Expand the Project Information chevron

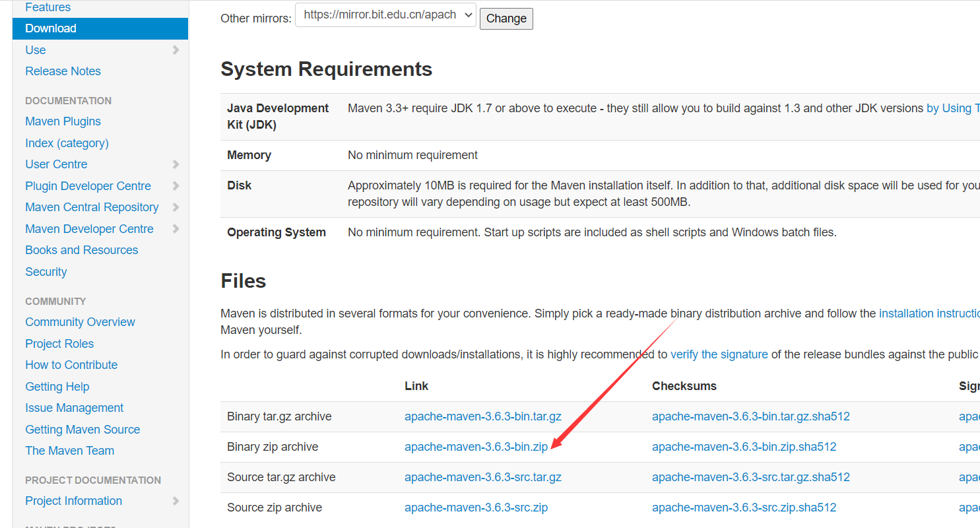point(176,501)
